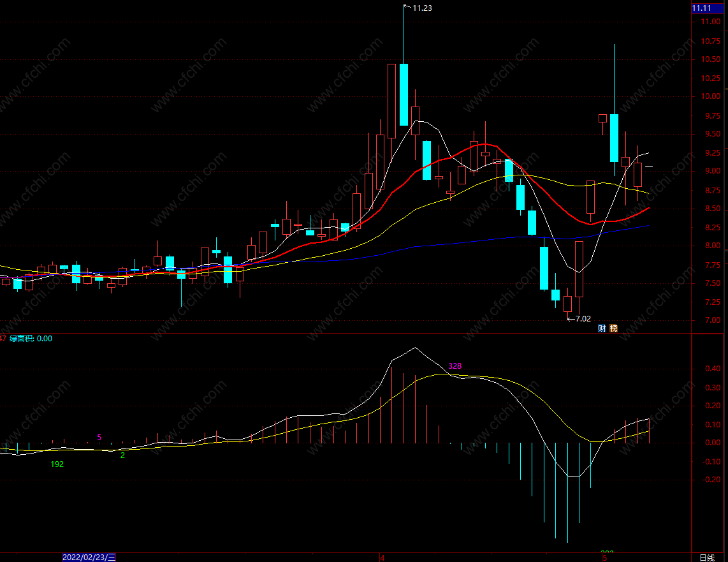728x562 pixels.
Task: Click the 11.00 price axis value
Action: [x=711, y=22]
